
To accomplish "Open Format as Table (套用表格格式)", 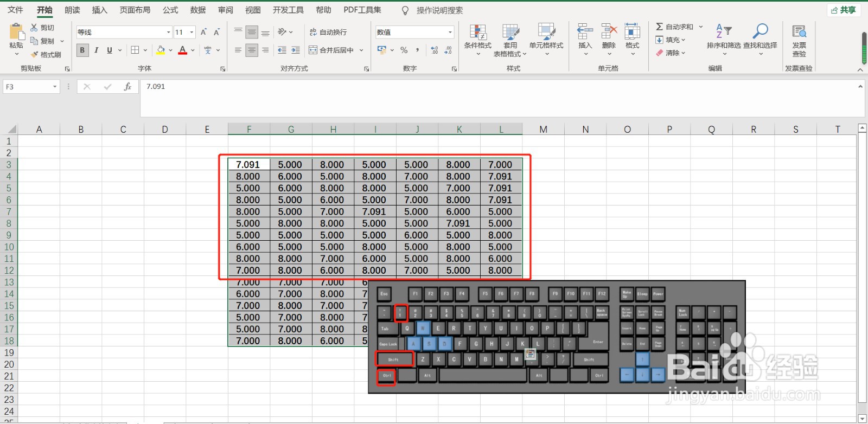I will coord(510,40).
